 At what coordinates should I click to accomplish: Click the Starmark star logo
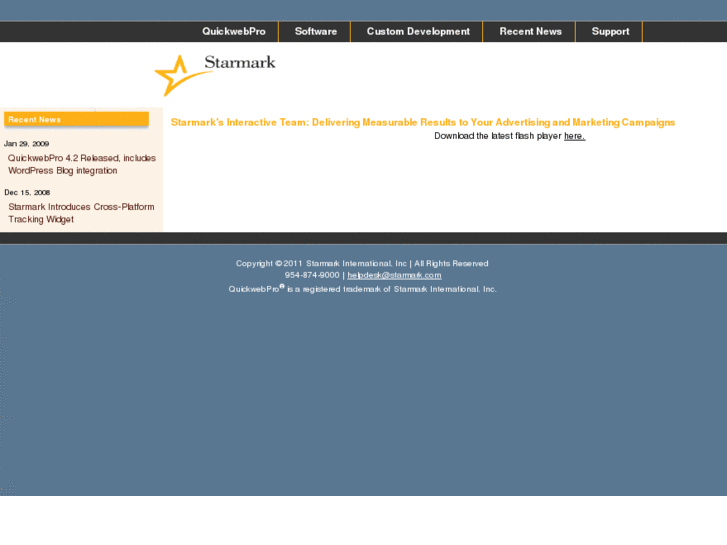click(215, 75)
